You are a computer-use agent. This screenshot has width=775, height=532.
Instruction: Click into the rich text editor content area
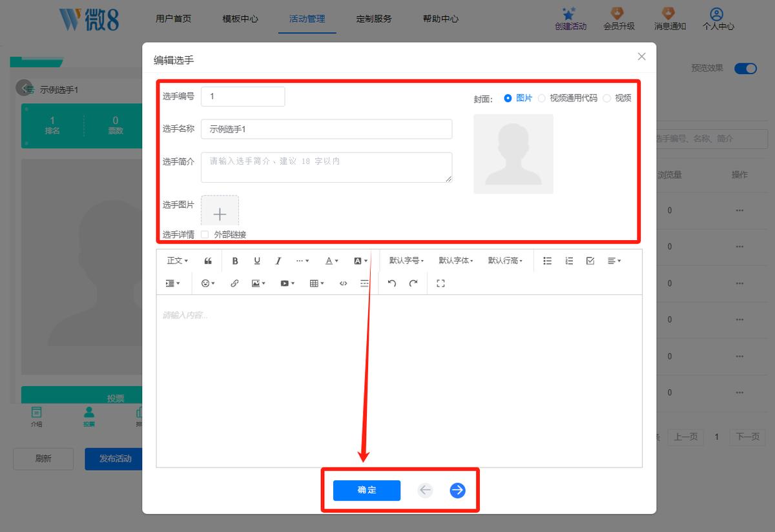399,381
